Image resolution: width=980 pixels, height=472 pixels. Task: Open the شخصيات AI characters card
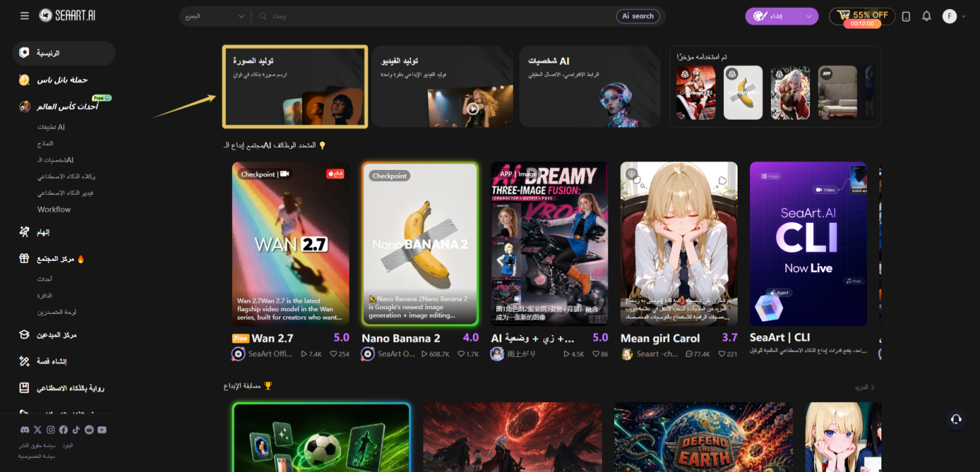[x=591, y=87]
